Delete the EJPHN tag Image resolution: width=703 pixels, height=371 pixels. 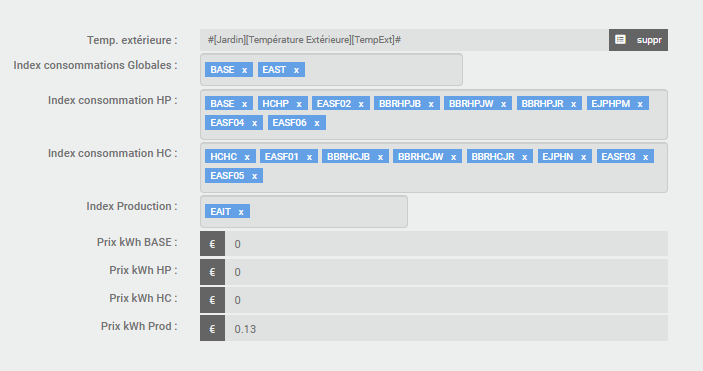tap(583, 157)
